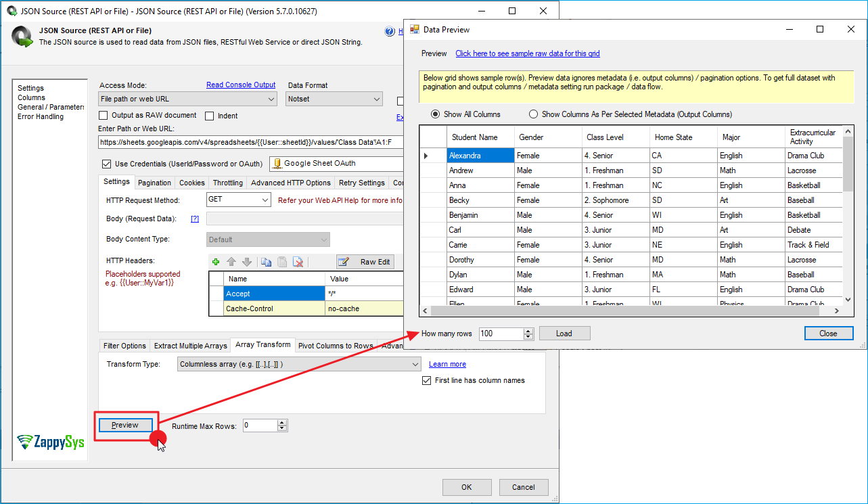
Task: Switch to the Pagination tab
Action: (x=154, y=183)
